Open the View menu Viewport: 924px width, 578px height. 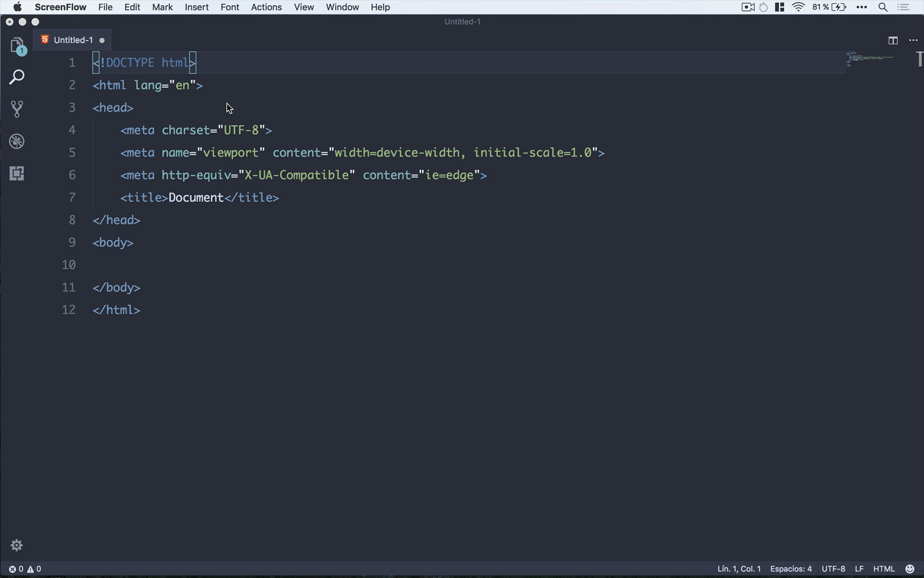click(x=304, y=7)
